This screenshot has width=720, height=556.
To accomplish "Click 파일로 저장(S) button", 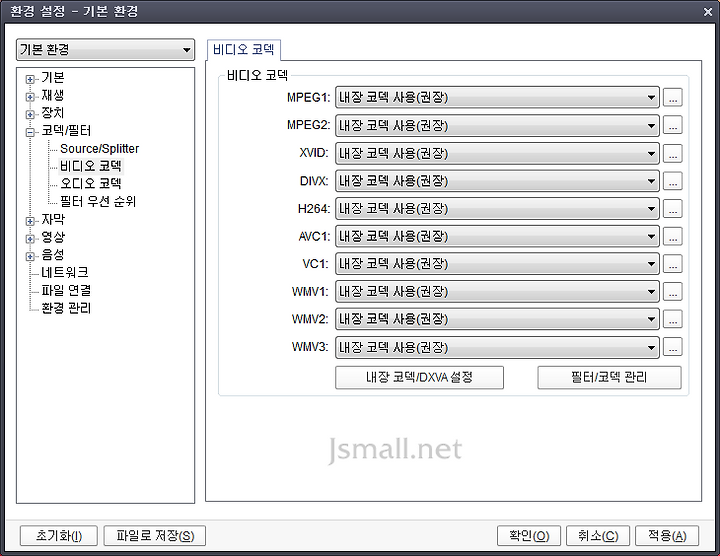I will (x=155, y=536).
